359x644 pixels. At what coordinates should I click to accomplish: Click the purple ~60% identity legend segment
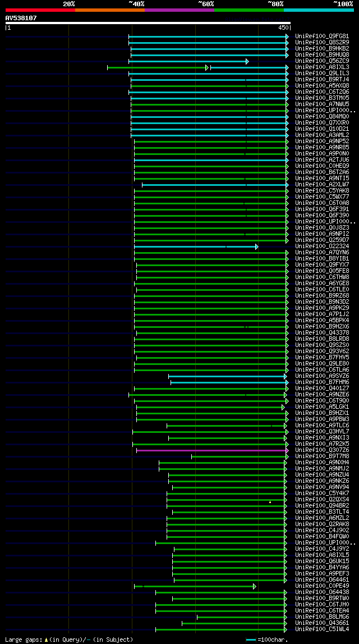(179, 10)
